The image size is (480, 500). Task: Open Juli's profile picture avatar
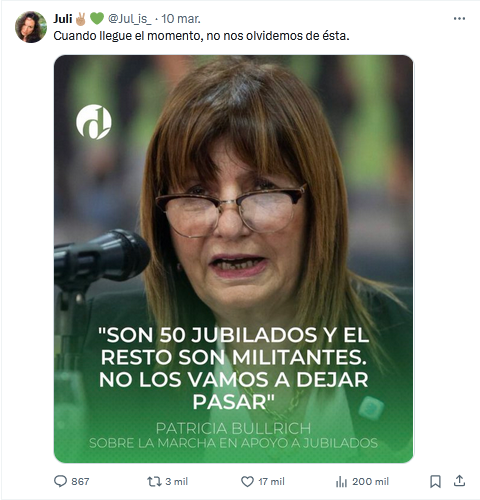point(31,27)
